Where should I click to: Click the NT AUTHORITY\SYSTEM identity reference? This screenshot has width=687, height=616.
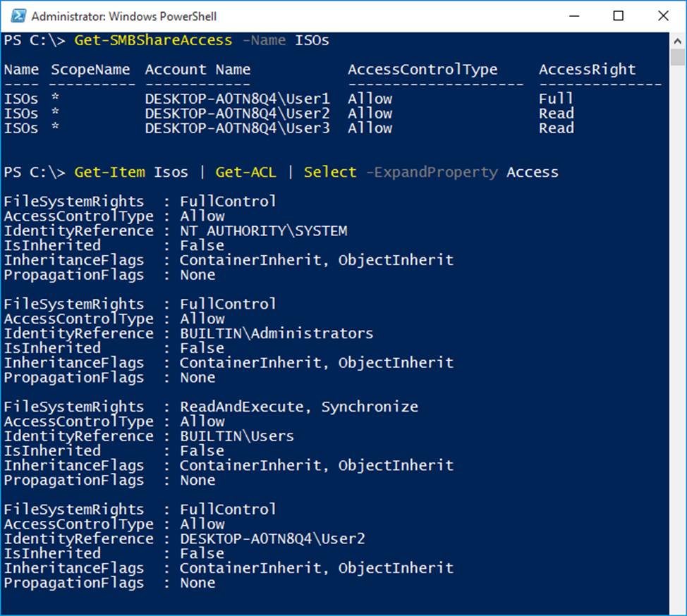click(263, 231)
